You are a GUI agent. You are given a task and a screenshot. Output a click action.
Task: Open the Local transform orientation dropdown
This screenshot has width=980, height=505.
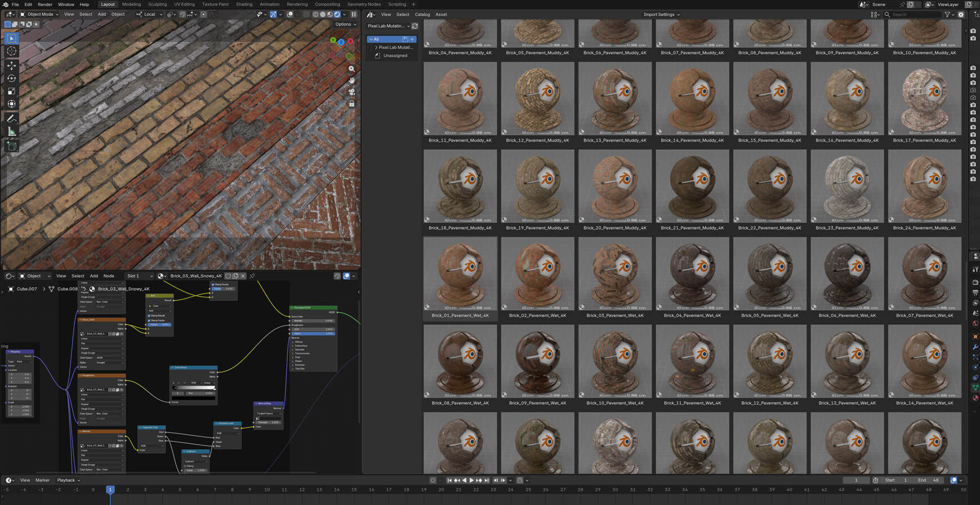click(148, 15)
